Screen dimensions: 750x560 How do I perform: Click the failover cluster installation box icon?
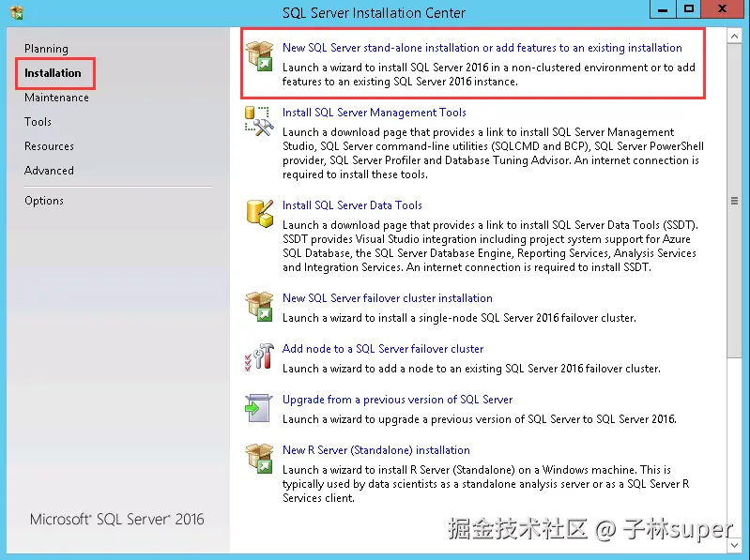point(259,307)
